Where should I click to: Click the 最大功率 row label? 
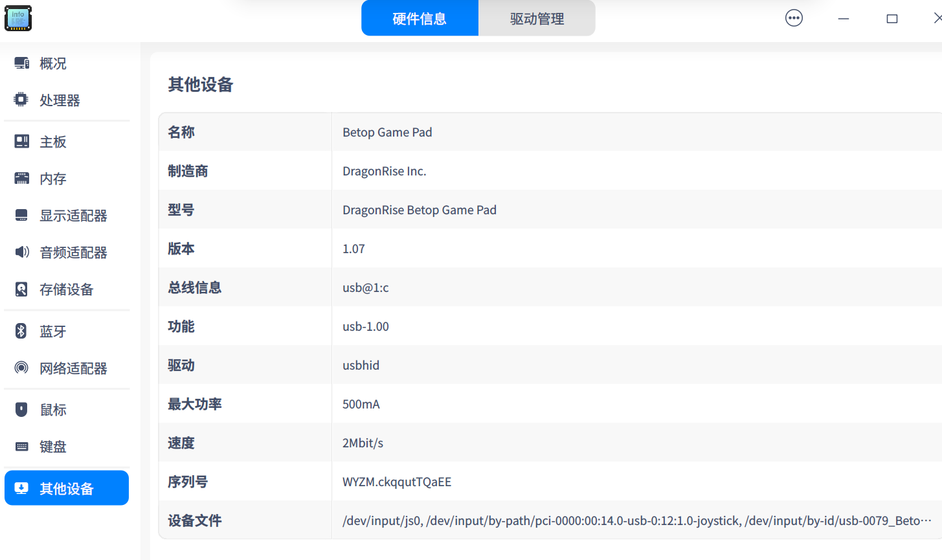pyautogui.click(x=195, y=404)
